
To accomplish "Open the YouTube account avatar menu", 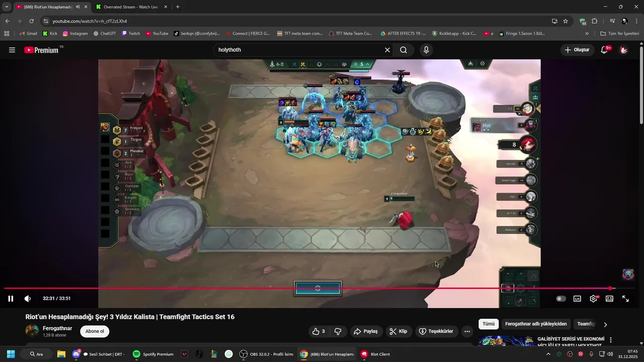I will [624, 50].
